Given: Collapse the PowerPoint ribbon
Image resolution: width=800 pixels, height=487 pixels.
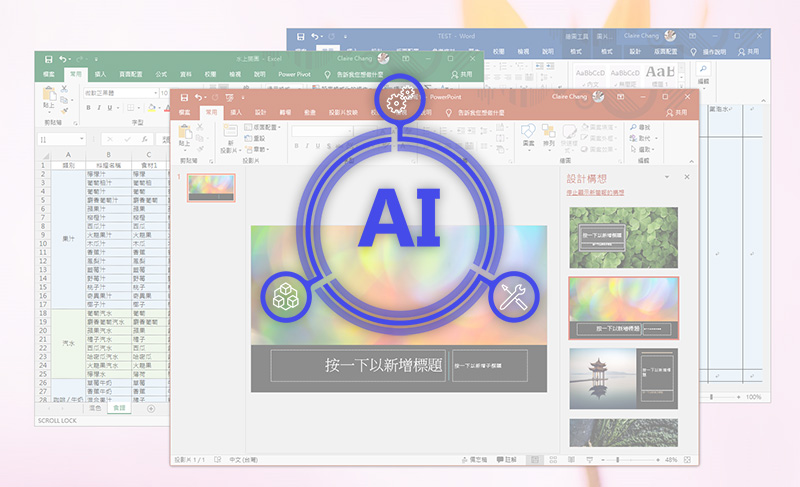Looking at the screenshot, I should pos(691,162).
